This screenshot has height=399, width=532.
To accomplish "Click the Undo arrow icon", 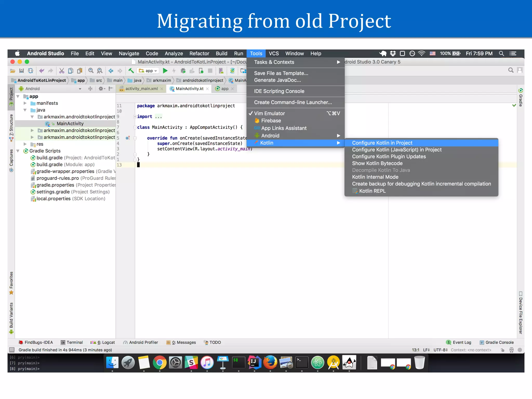I will pos(42,71).
